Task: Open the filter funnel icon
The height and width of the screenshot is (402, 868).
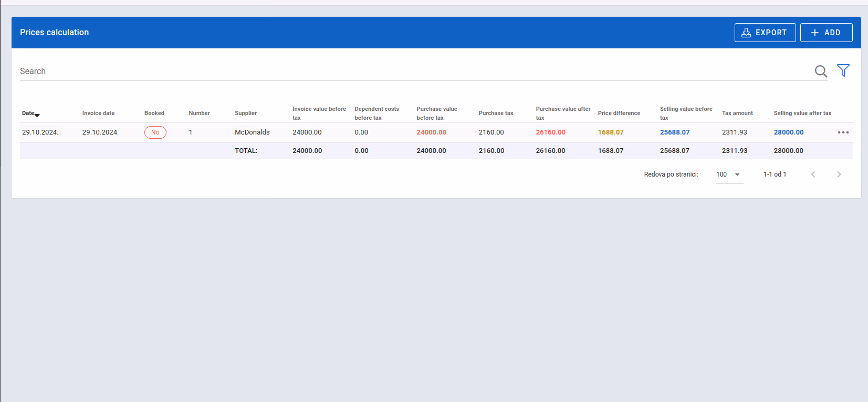Action: point(843,70)
